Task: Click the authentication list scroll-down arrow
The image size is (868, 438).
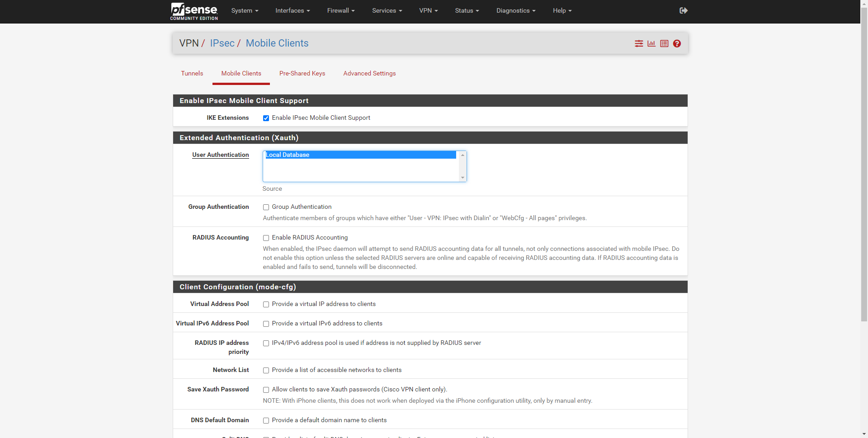Action: point(462,178)
